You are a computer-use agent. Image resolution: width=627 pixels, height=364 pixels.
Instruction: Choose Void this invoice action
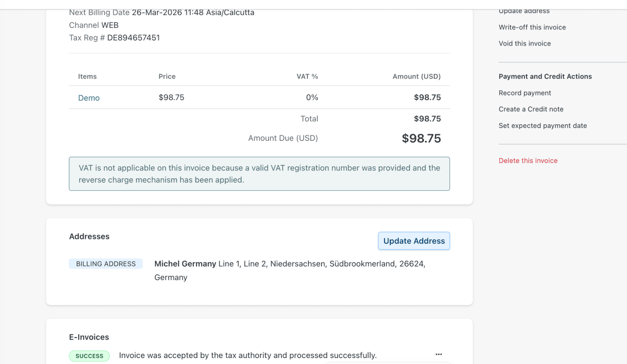point(524,44)
